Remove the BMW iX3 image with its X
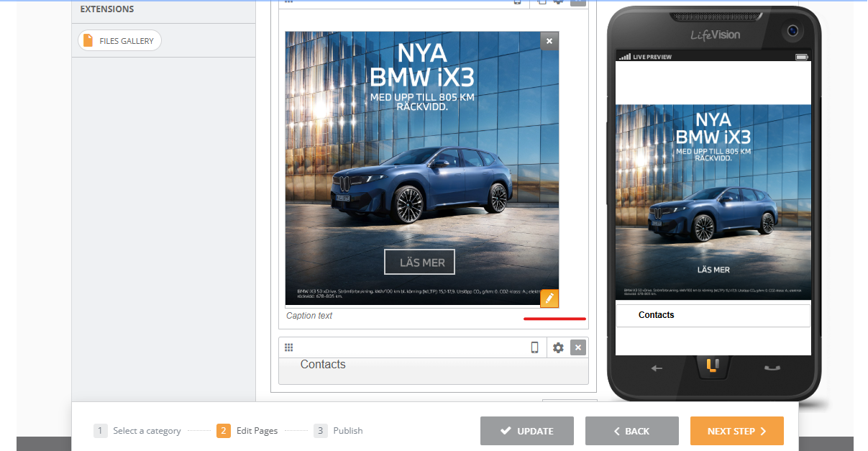 [x=549, y=41]
